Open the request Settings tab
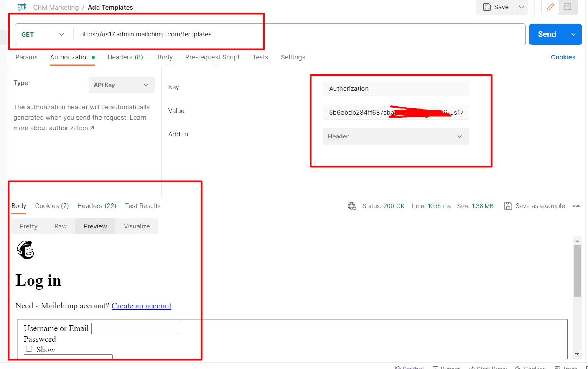 [x=293, y=57]
